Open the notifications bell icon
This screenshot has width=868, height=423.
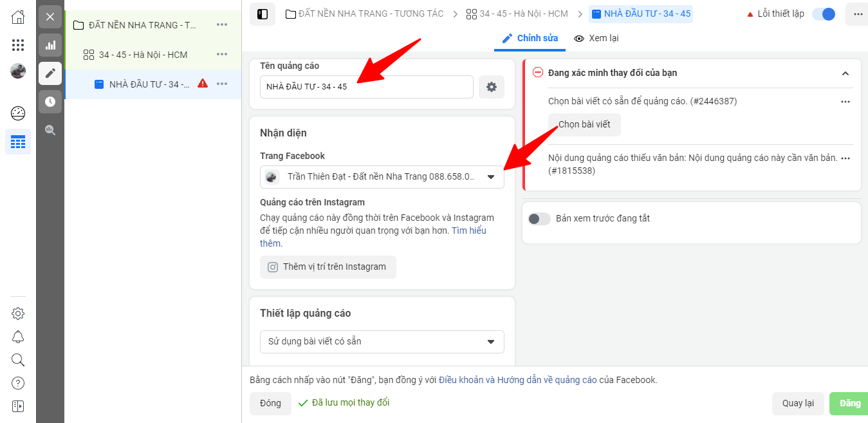point(18,337)
